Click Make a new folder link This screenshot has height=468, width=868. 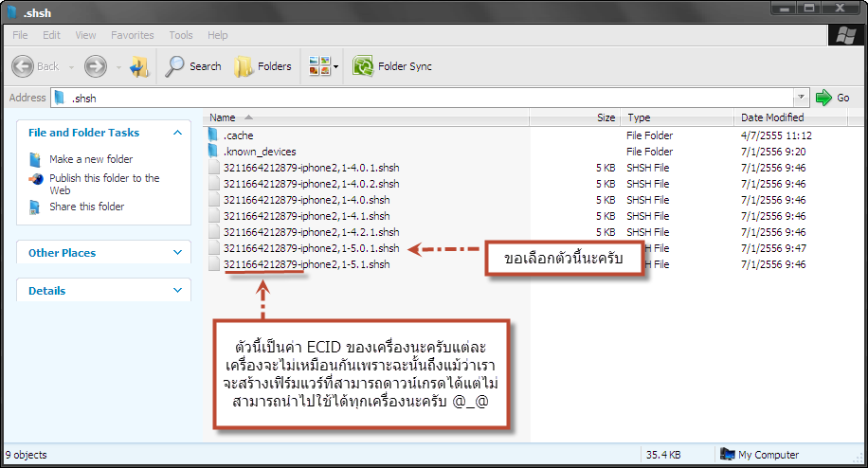(91, 159)
